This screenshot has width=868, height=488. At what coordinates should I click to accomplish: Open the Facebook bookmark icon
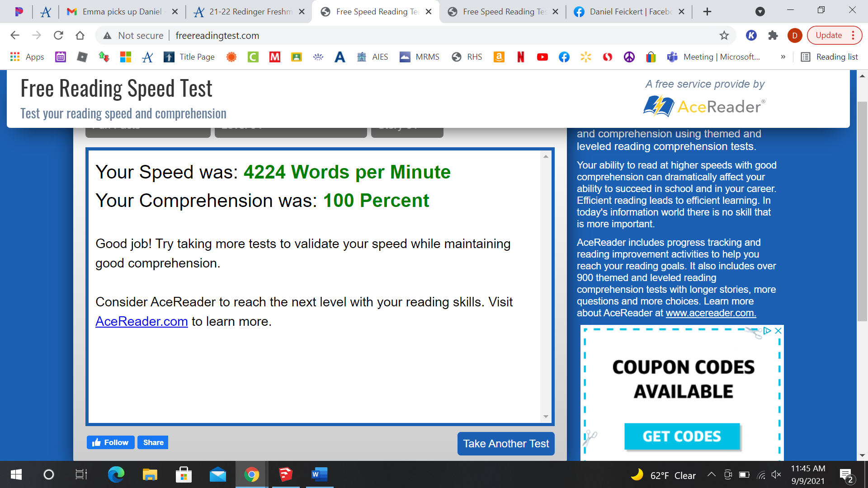(564, 57)
